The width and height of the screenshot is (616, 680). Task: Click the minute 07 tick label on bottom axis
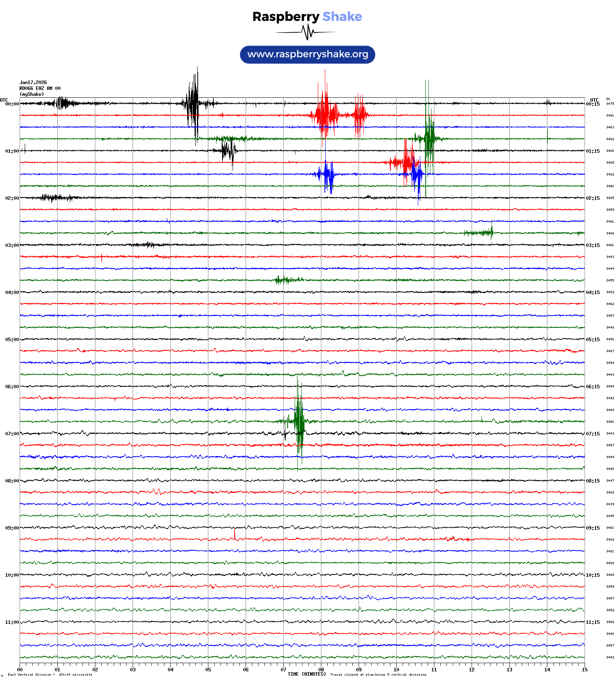tap(283, 670)
